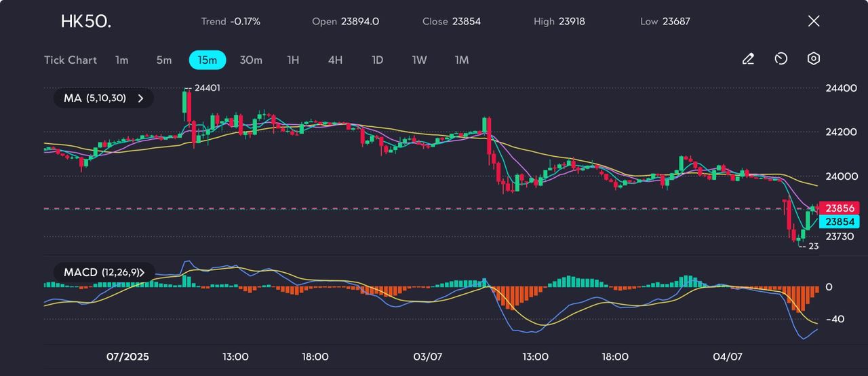Close the HK50 chart panel
The image size is (868, 376).
pyautogui.click(x=814, y=21)
